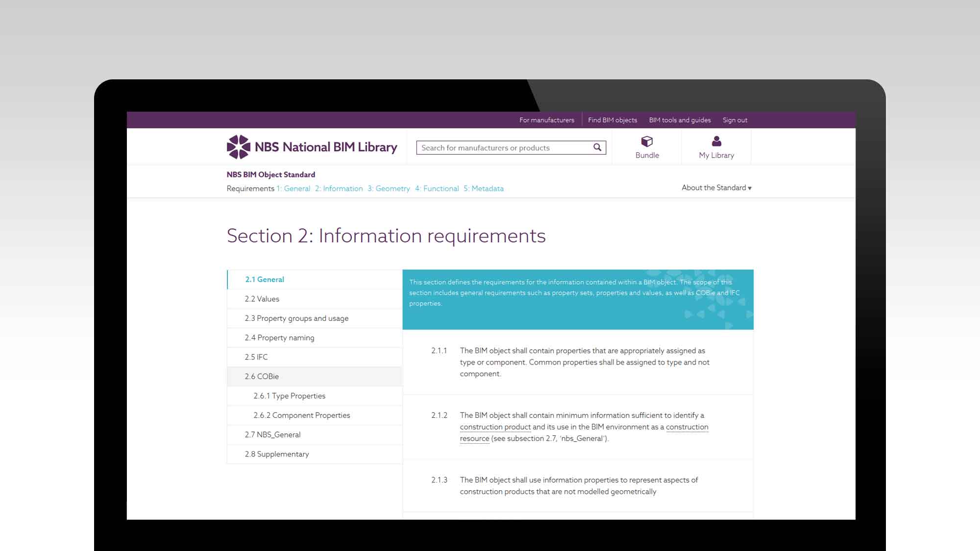Expand the 'About the Standard' dropdown

tap(716, 188)
